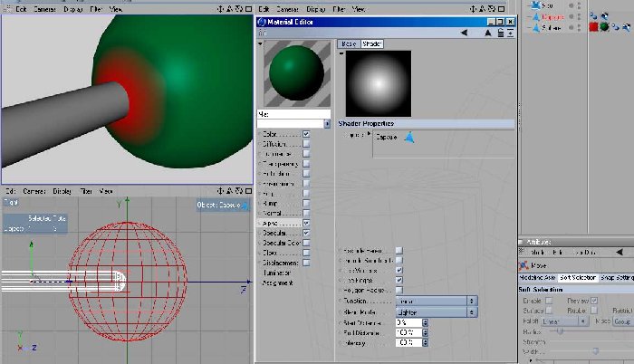Click the Move tool icon in Attributes panel

[x=524, y=265]
